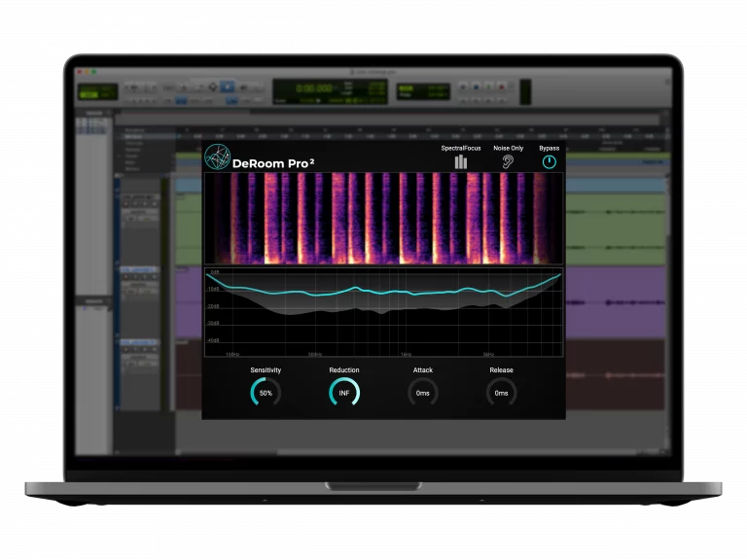
Task: Enable Noise Only ear icon
Action: [x=508, y=162]
